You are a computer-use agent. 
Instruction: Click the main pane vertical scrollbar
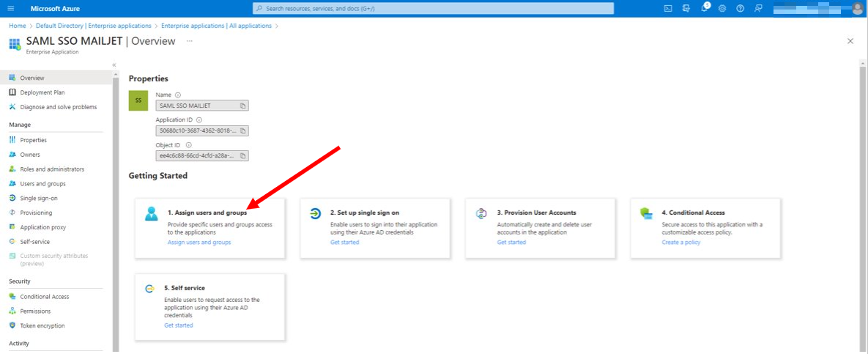(x=863, y=207)
